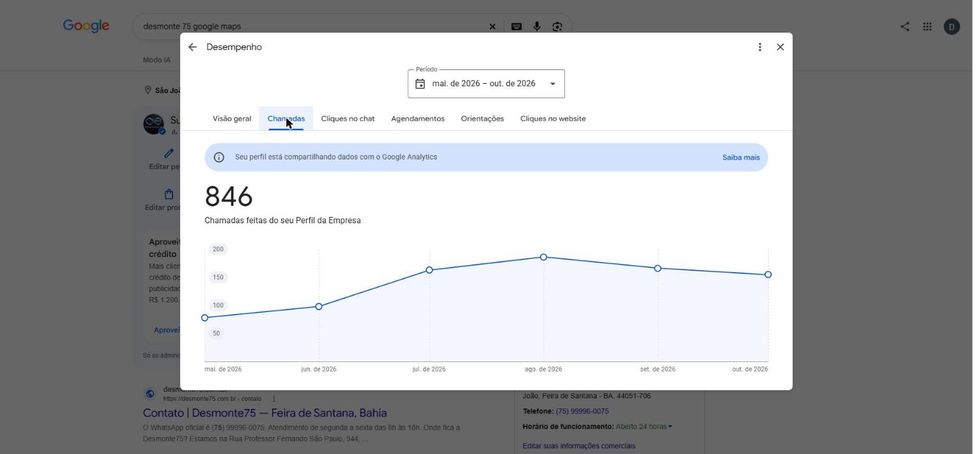
Task: Open the Google account avatar D
Action: (951, 26)
